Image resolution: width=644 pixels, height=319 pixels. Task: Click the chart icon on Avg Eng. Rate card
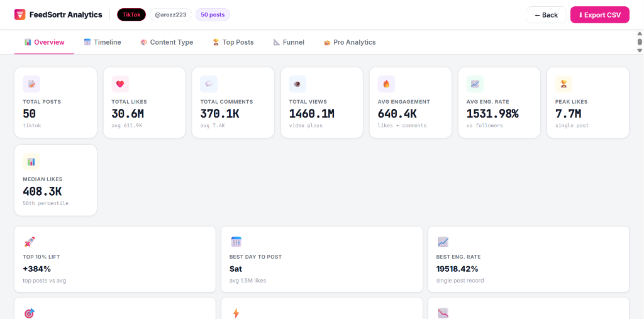475,84
